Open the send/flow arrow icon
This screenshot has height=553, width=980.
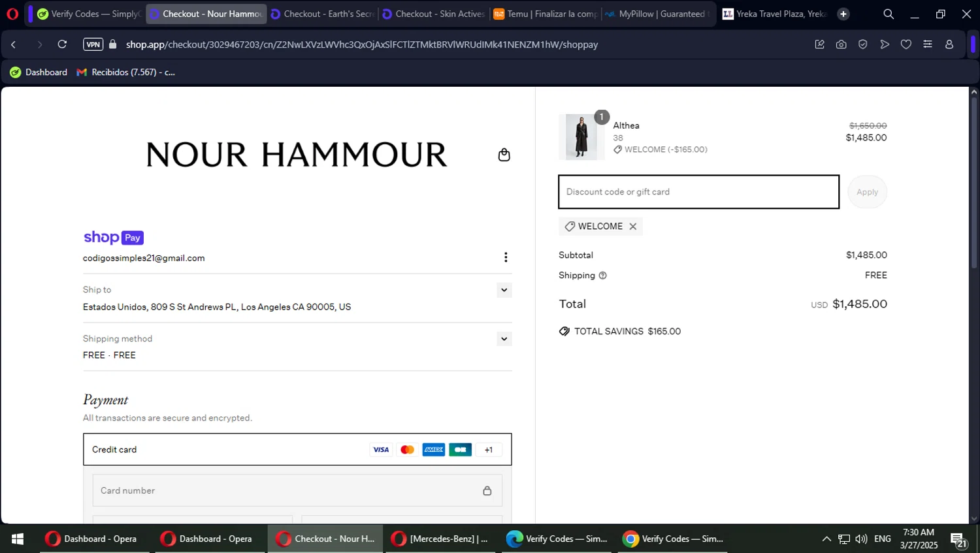(x=885, y=44)
